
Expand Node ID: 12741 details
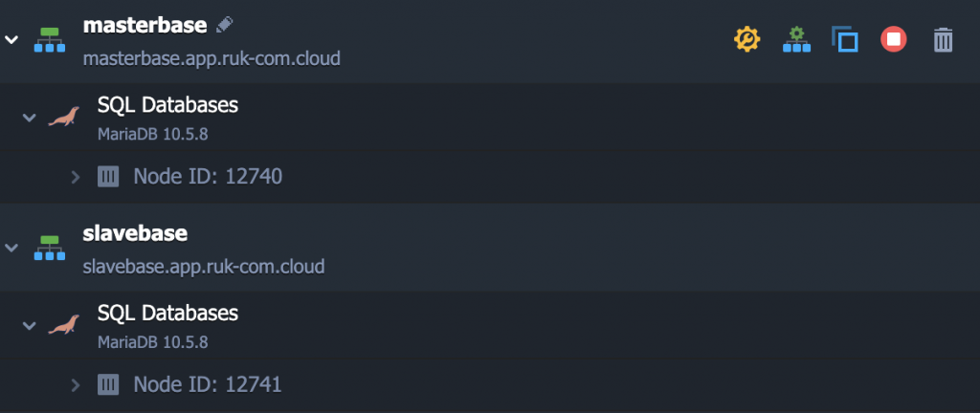[x=76, y=384]
